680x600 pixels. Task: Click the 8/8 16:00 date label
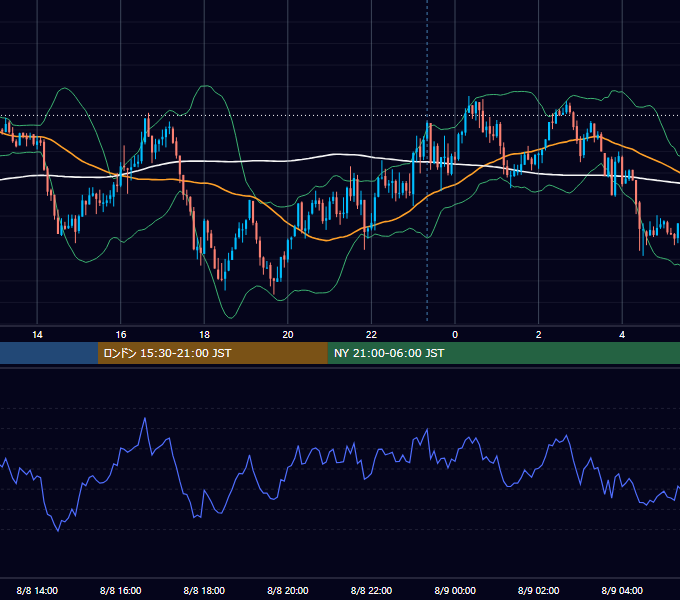click(x=121, y=590)
